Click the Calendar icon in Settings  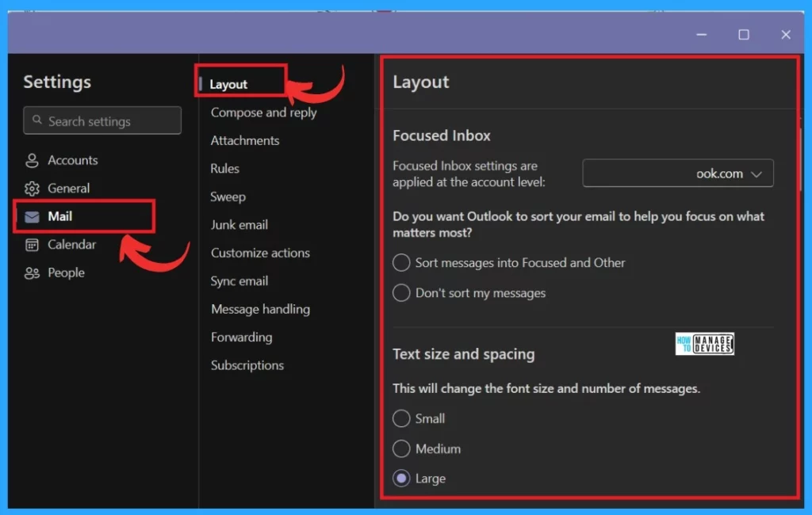click(x=32, y=245)
